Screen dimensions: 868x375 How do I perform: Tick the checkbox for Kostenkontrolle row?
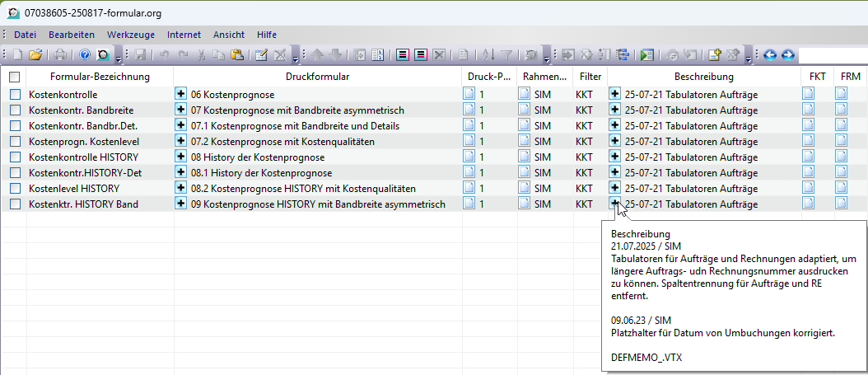(x=15, y=95)
